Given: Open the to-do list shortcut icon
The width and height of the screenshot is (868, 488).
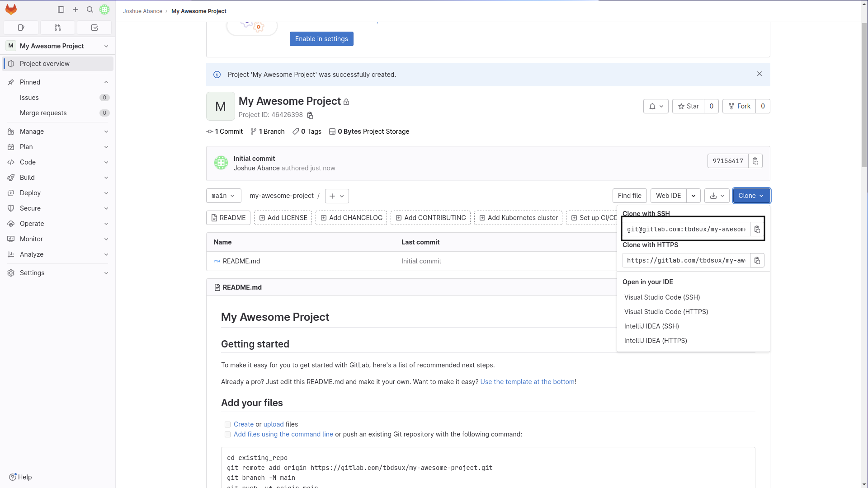Looking at the screenshot, I should pos(94,28).
